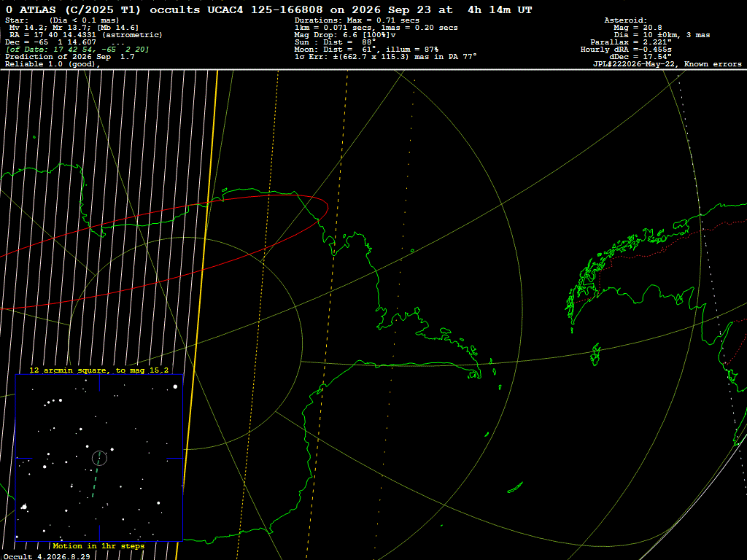The height and width of the screenshot is (560, 747).
Task: Click the solid yellow central path line
Action: coord(197,314)
